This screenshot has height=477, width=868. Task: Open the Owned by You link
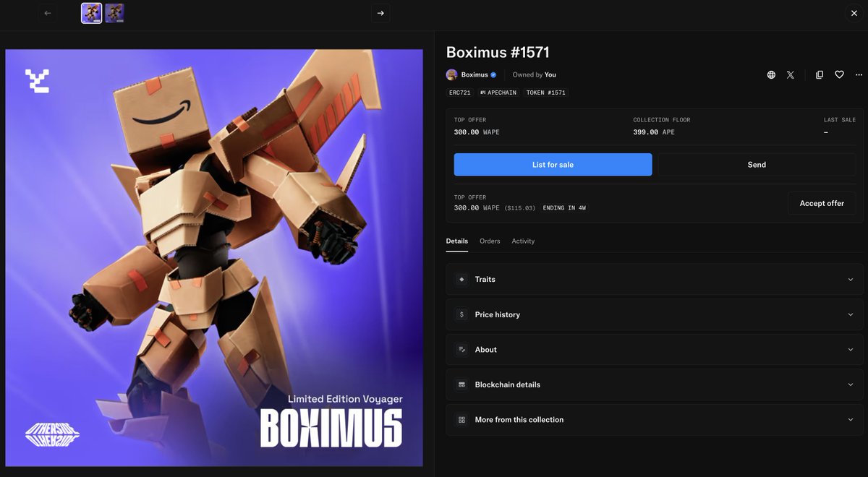550,74
